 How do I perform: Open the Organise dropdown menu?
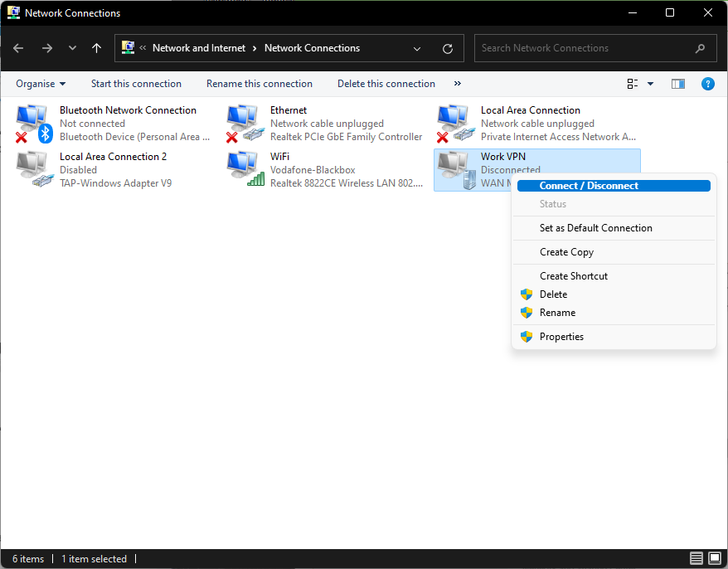pos(41,84)
